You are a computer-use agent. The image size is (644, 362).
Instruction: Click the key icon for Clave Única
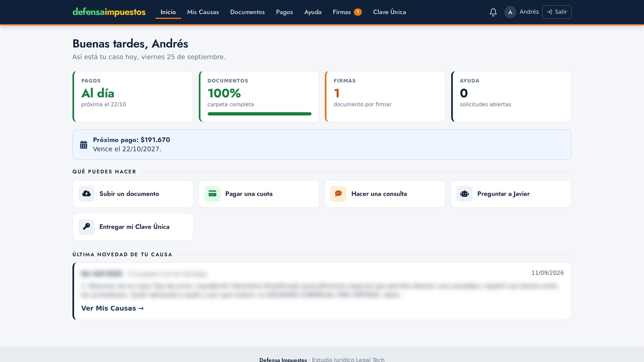(87, 227)
